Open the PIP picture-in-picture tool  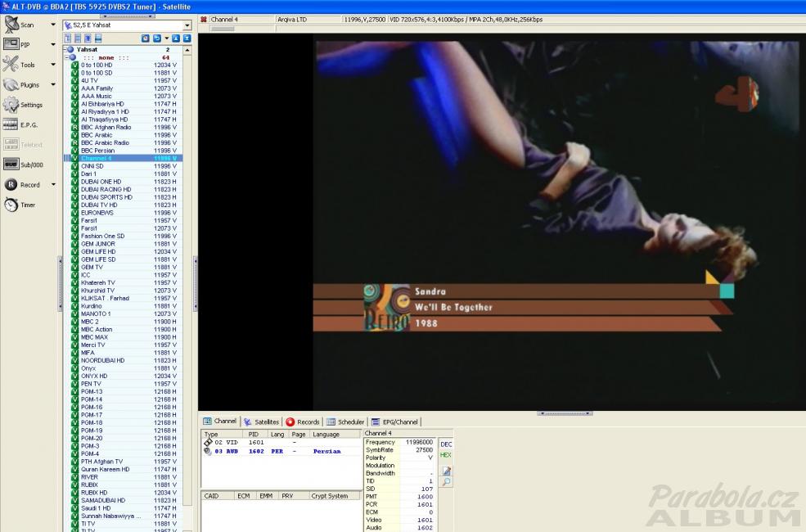11,44
